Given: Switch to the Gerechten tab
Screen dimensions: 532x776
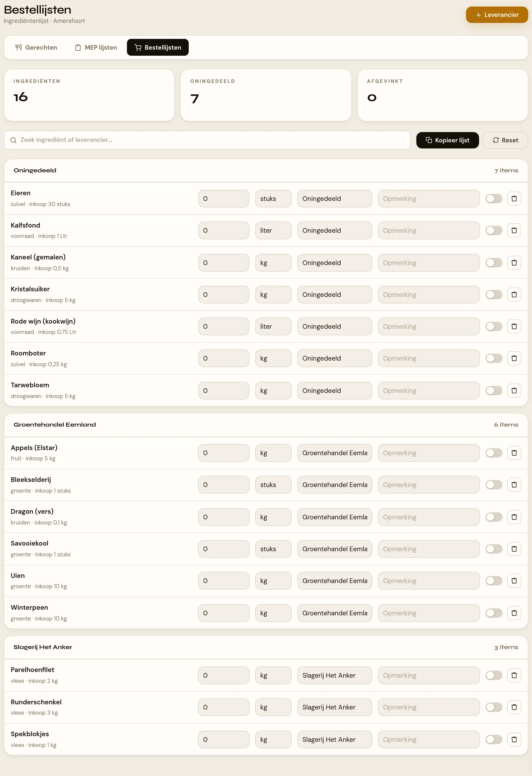Looking at the screenshot, I should (36, 47).
